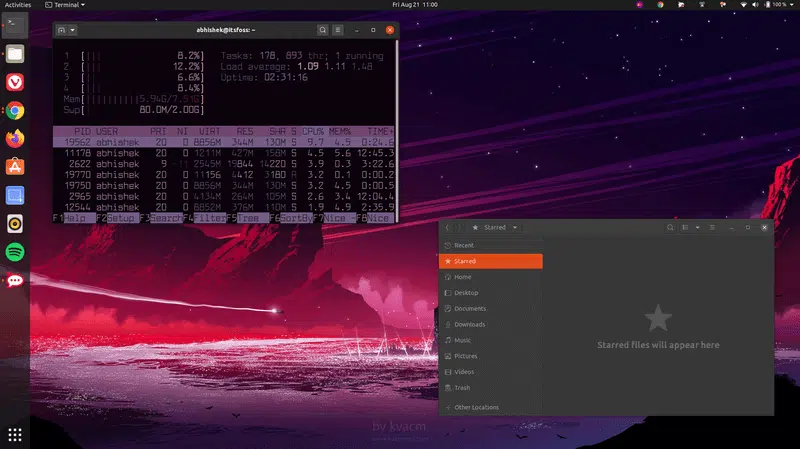Screen dimensions: 800x449
Task: Select htop process row PID 19562
Action: [x=224, y=142]
